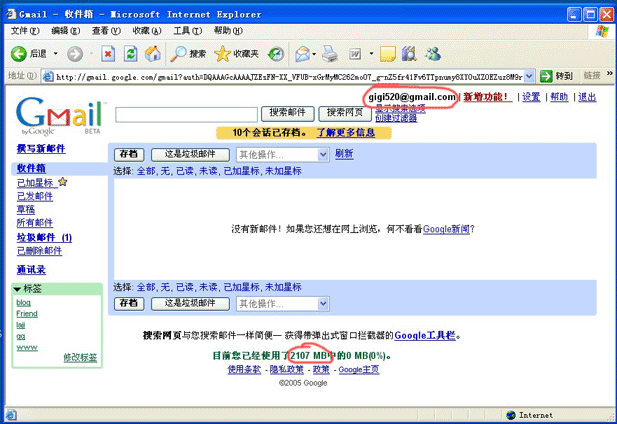The height and width of the screenshot is (424, 617).
Task: Click the Windows flag logo at top right
Action: 602,31
